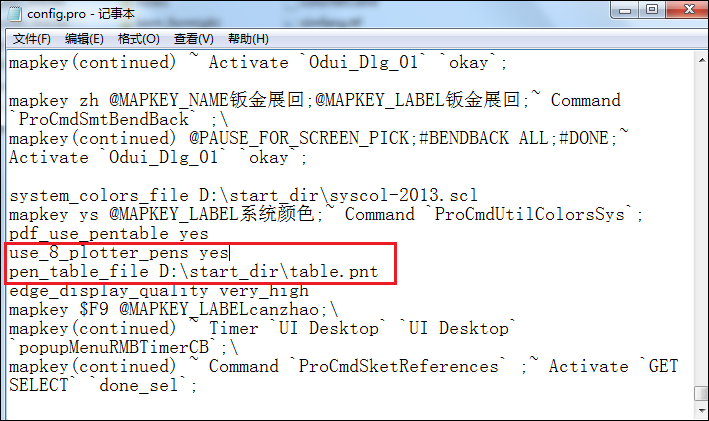Viewport: 709px width, 421px height.
Task: Close the config.pro Notepad window
Action: click(x=688, y=10)
